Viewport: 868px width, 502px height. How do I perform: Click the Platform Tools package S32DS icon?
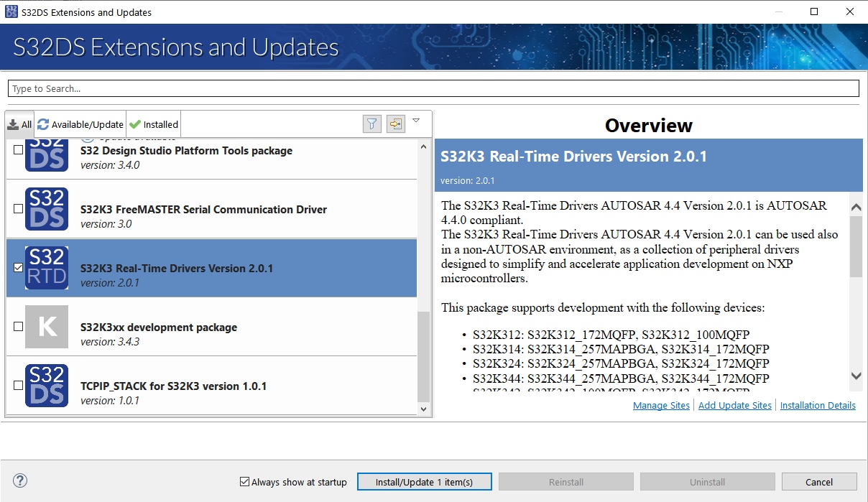[47, 153]
